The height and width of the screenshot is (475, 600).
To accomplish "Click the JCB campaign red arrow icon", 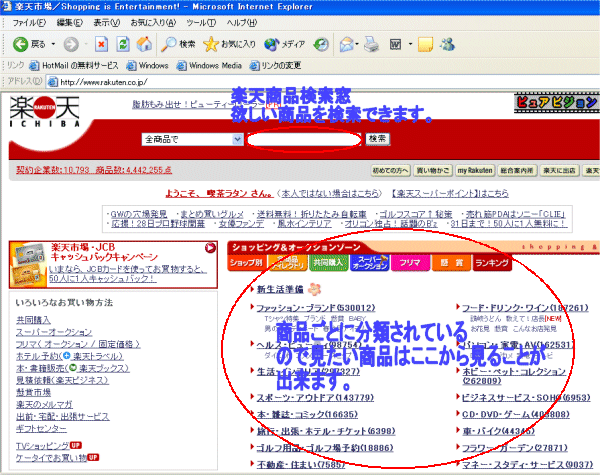I will [210, 248].
